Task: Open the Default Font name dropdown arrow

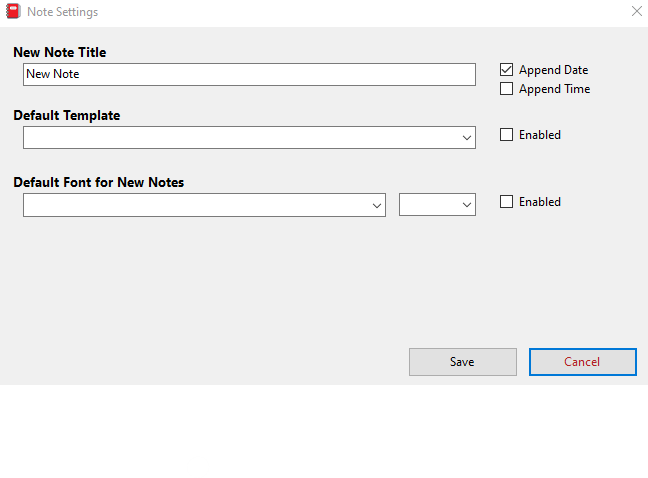Action: pyautogui.click(x=377, y=205)
